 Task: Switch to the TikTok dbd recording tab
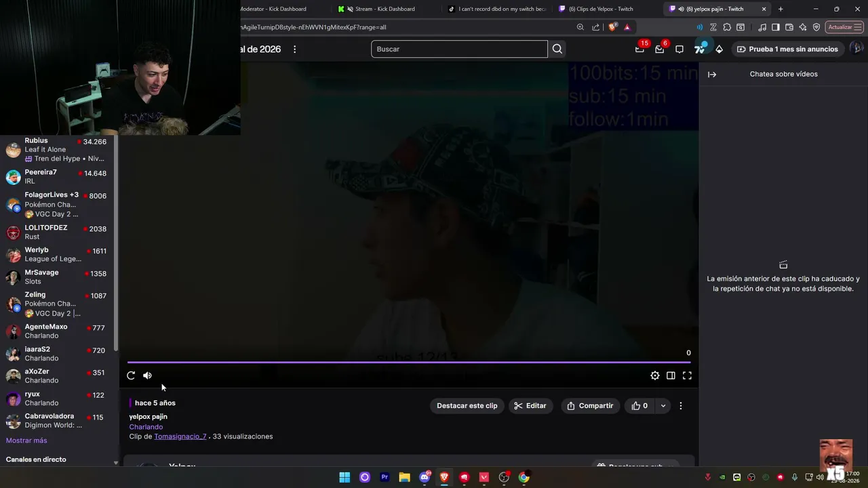[x=497, y=9]
